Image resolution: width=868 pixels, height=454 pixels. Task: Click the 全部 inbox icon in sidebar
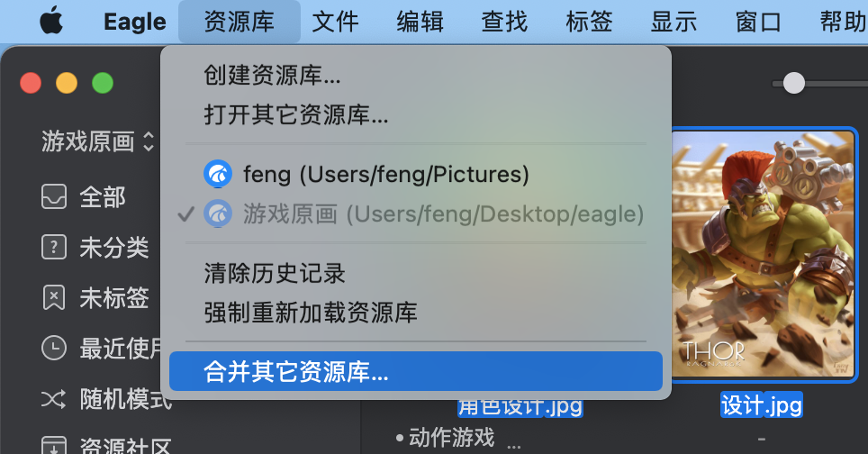(54, 196)
